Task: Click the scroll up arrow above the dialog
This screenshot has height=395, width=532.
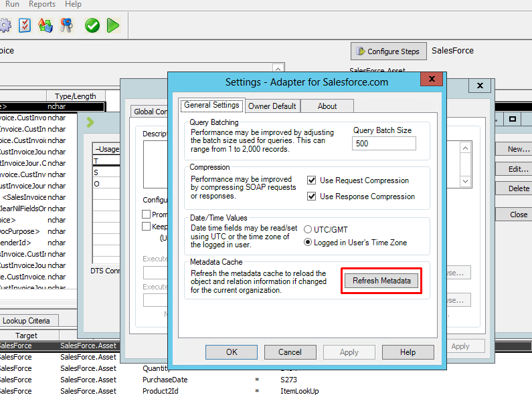Action: [278, 69]
